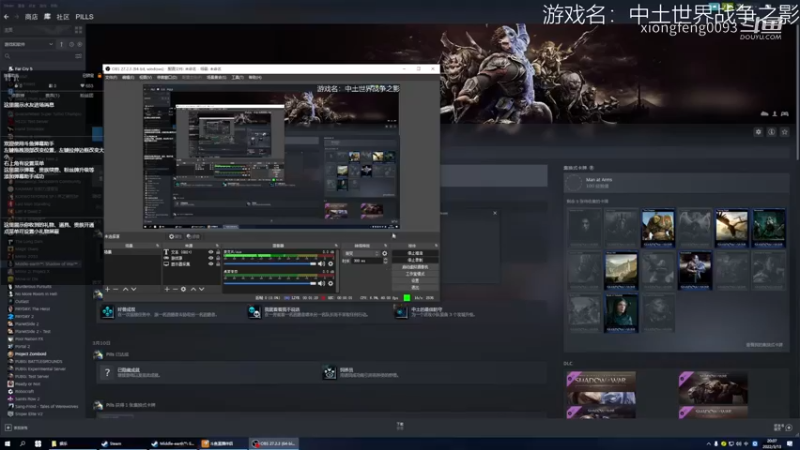Image resolution: width=800 pixels, height=450 pixels.
Task: Open OBS Help menu
Action: point(255,78)
